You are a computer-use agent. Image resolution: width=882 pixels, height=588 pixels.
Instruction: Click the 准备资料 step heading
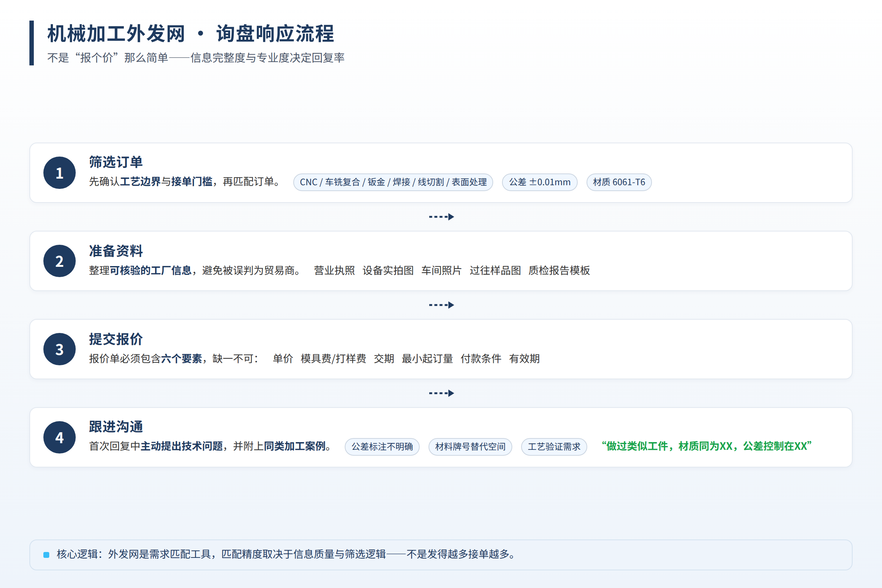pos(116,251)
